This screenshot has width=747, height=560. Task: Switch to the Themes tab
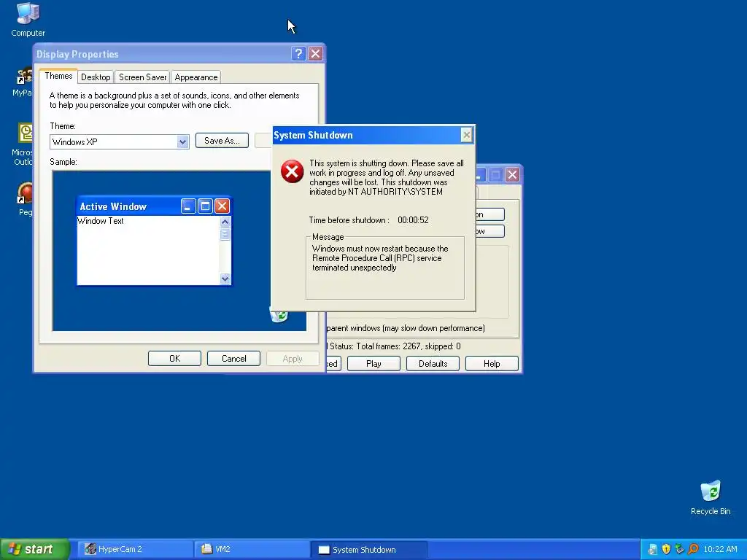tap(58, 76)
